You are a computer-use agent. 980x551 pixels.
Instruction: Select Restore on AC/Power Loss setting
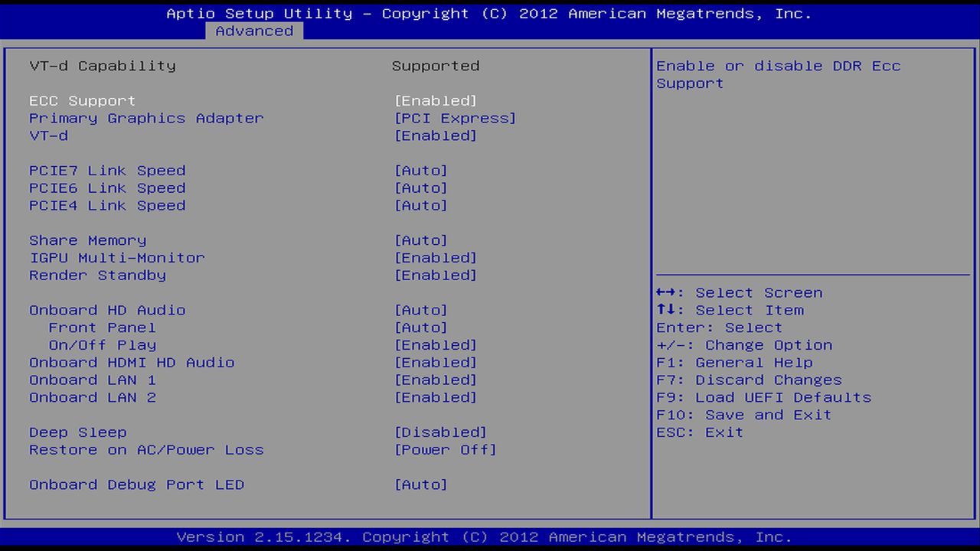146,450
